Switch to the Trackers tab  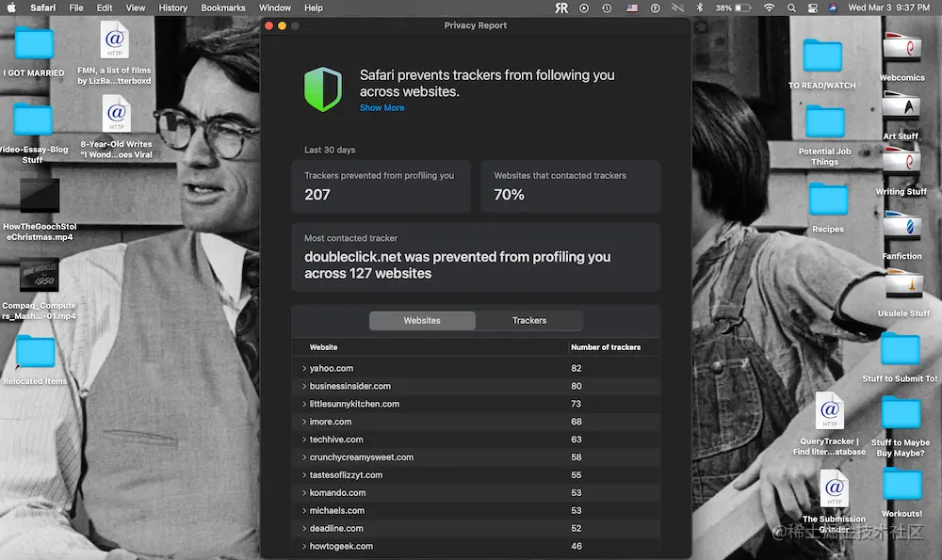529,321
